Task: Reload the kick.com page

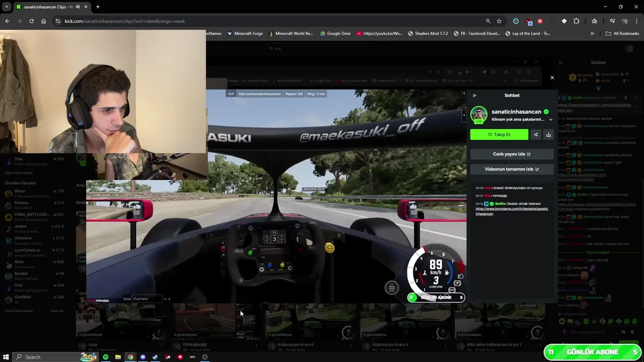Action: click(x=31, y=21)
